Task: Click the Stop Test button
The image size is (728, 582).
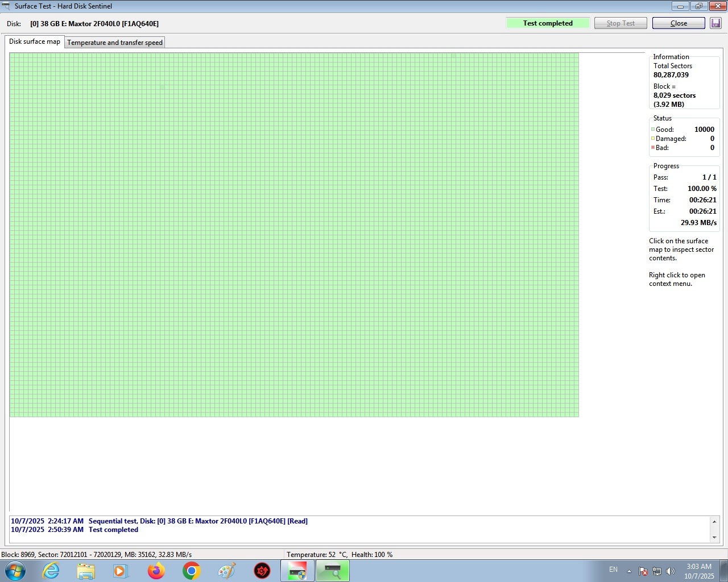Action: [620, 23]
